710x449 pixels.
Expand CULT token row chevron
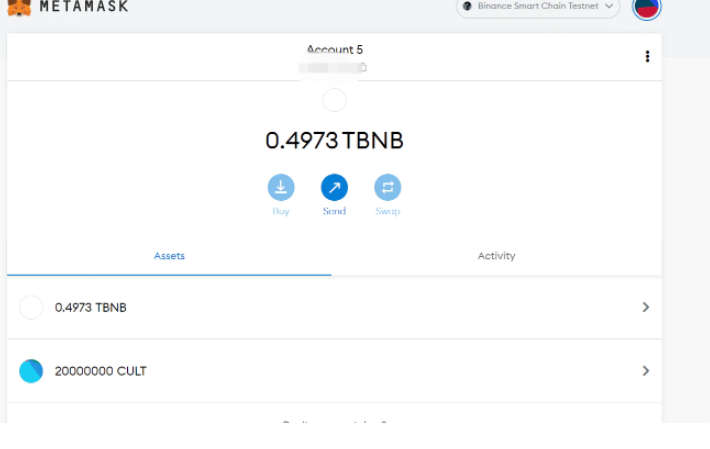646,371
